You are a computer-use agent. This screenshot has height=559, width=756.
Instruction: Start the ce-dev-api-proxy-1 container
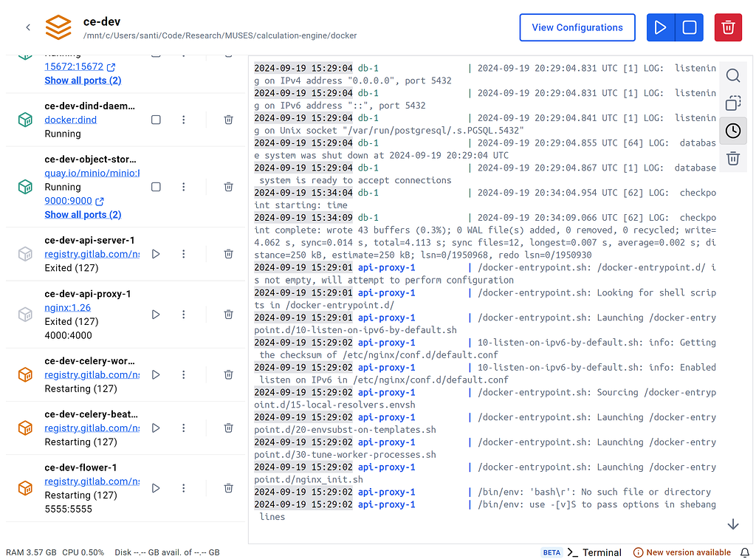(x=156, y=315)
